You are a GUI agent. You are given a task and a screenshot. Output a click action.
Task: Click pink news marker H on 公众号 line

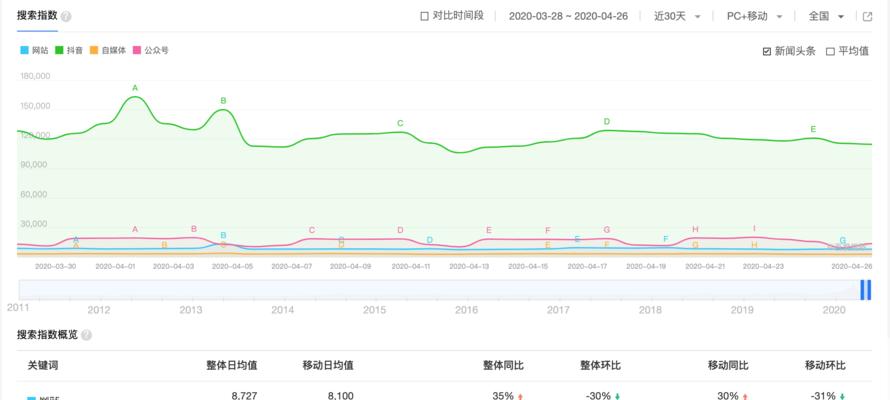[x=695, y=229]
